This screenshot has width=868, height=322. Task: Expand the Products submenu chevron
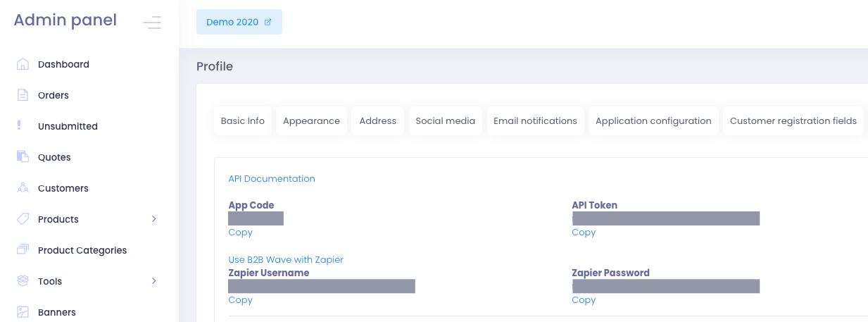[154, 219]
